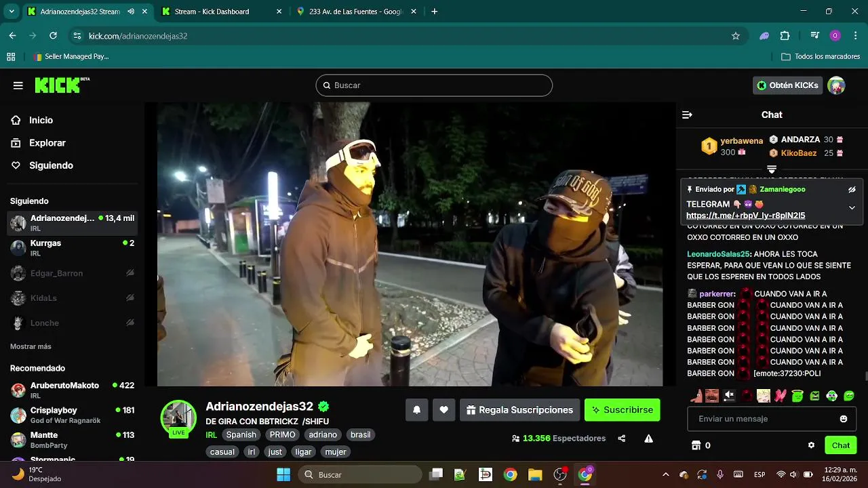Viewport: 868px width, 488px height.
Task: Send message with green Chat button
Action: coord(841,445)
